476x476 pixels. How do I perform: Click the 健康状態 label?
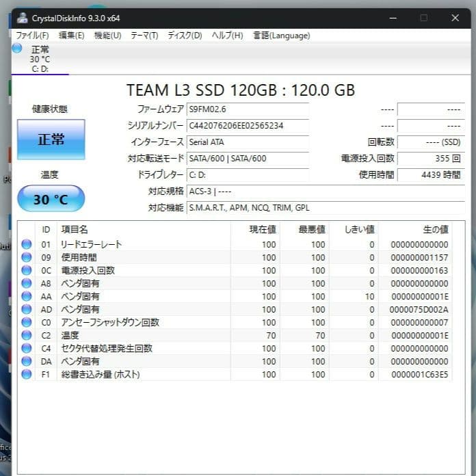[50, 109]
